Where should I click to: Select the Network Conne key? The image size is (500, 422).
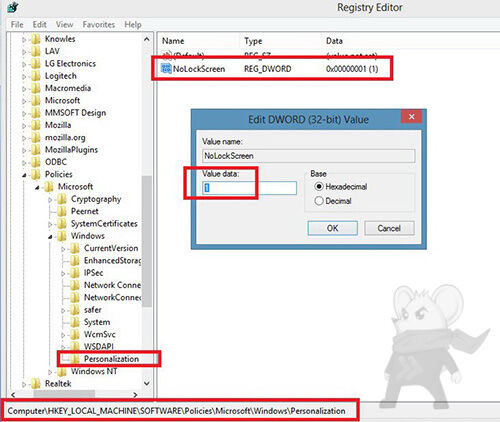(x=112, y=285)
